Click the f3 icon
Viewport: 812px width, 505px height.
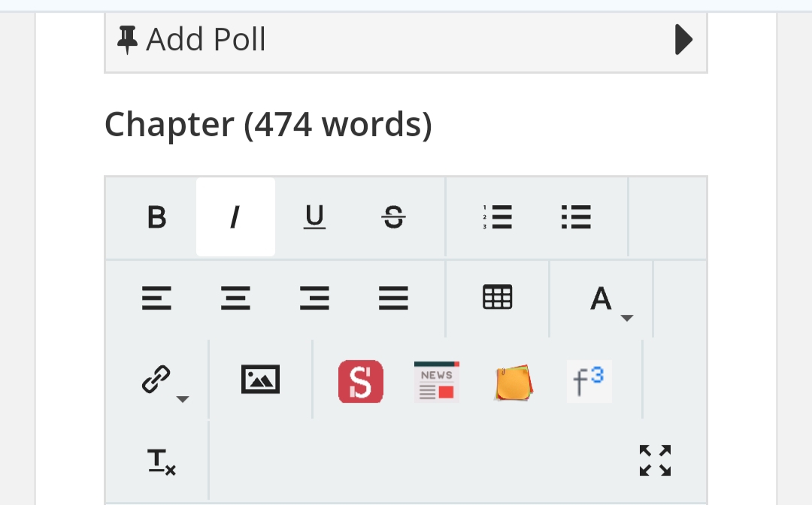[x=589, y=381]
